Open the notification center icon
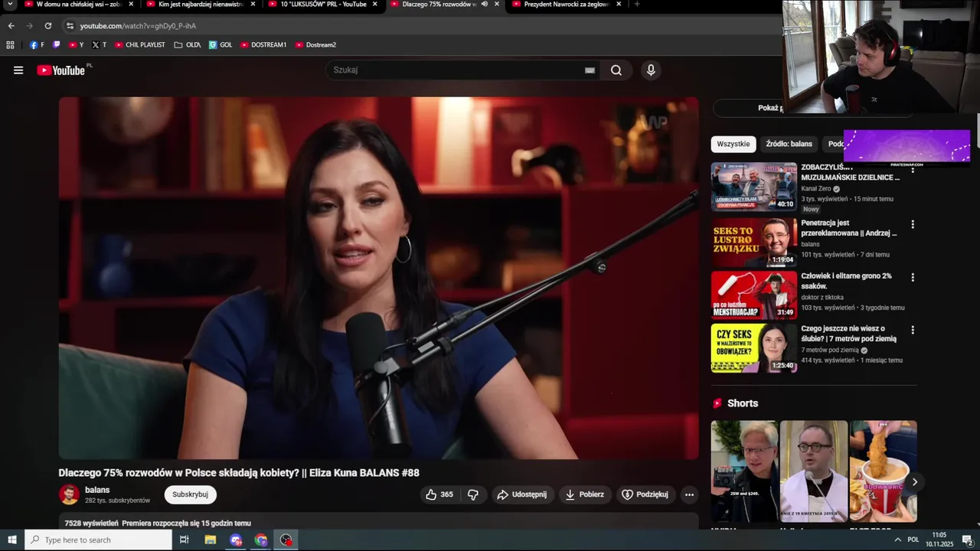Screen dimensions: 980x551 967,540
